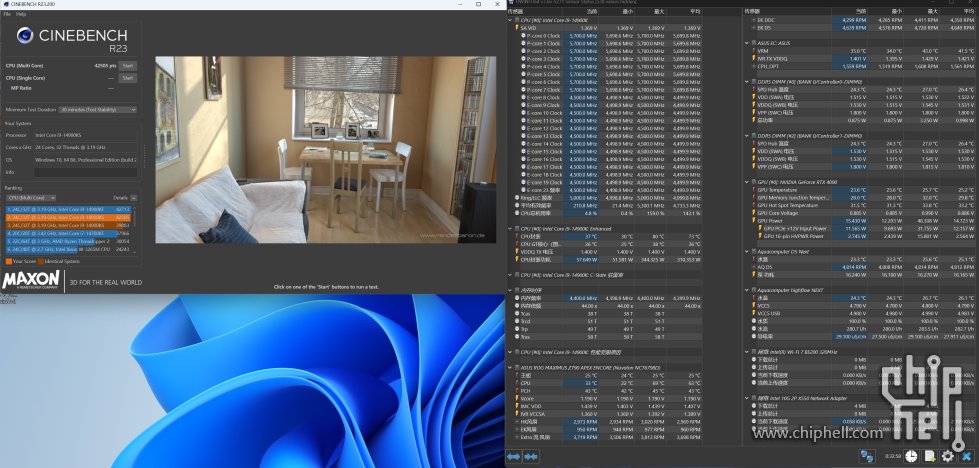This screenshot has width=979, height=468.
Task: Go to previous page with left arrows button
Action: coord(514,456)
